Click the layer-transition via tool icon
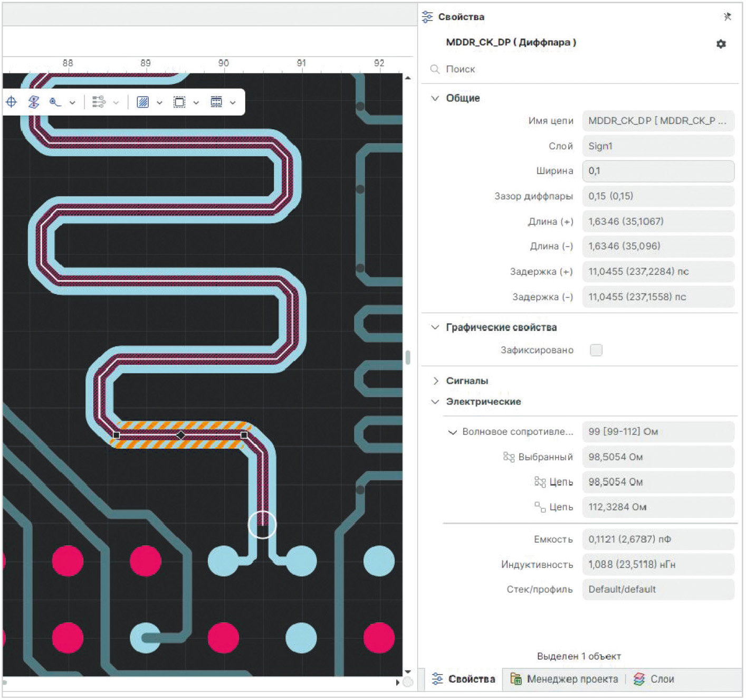 pyautogui.click(x=34, y=102)
